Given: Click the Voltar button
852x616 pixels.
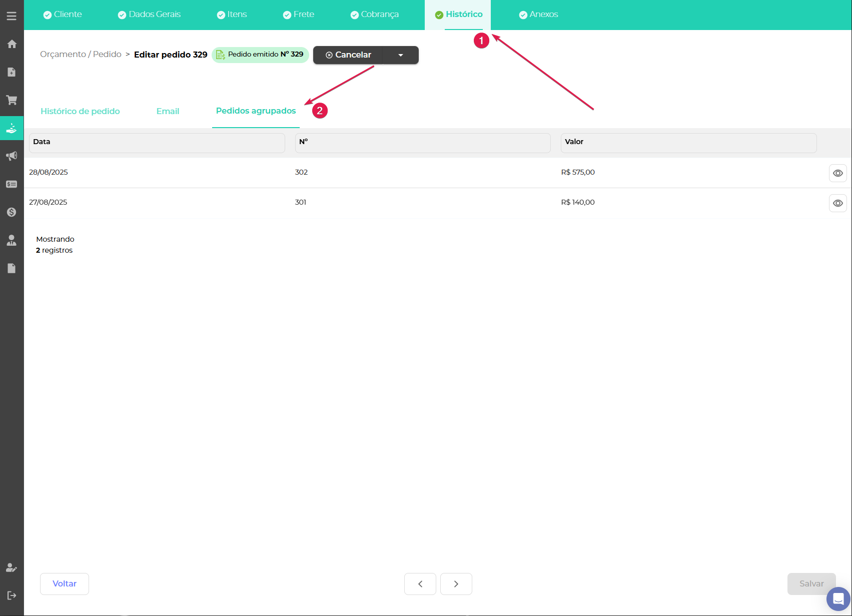Looking at the screenshot, I should pos(65,584).
